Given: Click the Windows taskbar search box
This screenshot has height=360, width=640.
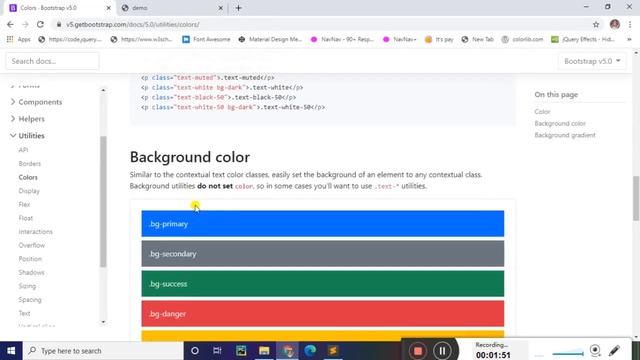Looking at the screenshot, I should click(x=103, y=351).
